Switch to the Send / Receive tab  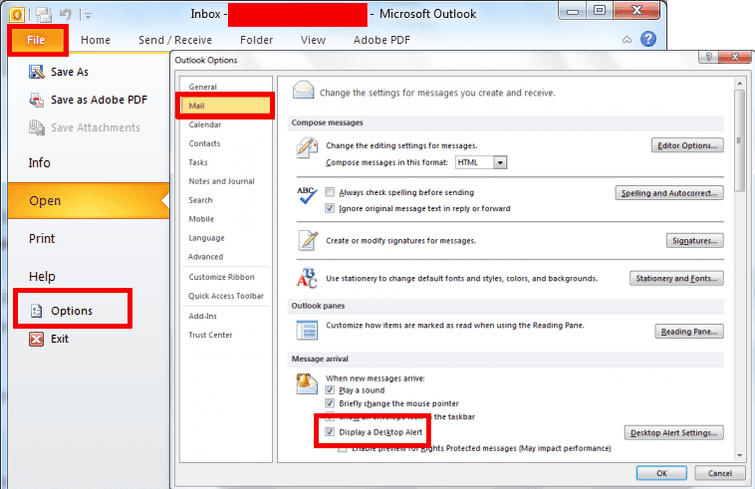point(175,40)
